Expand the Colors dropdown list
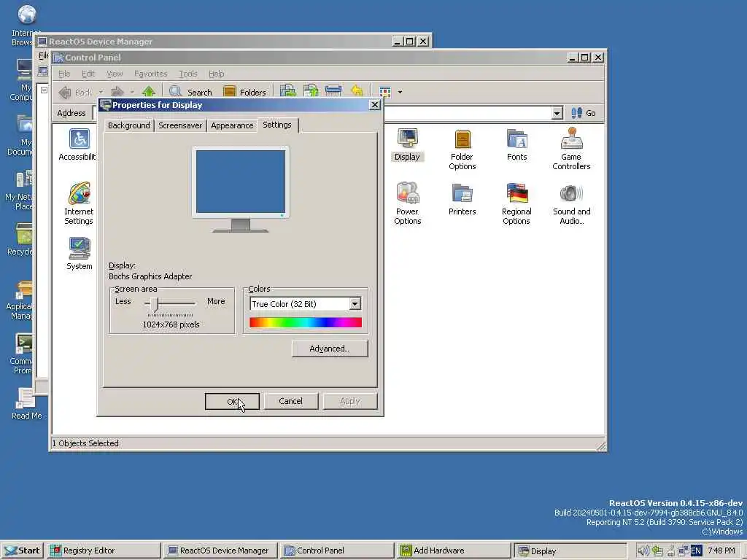 (355, 304)
